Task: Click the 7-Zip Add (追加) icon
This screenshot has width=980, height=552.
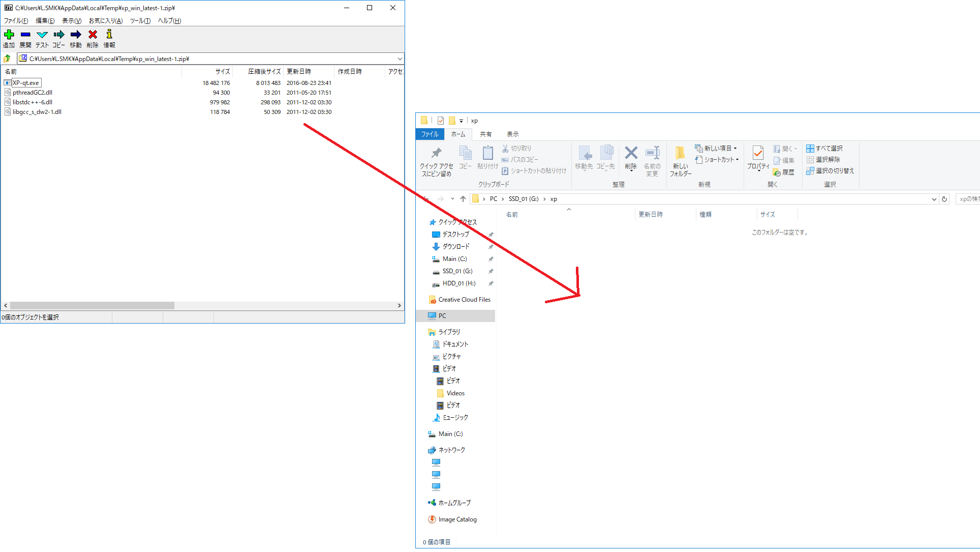Action: (9, 35)
